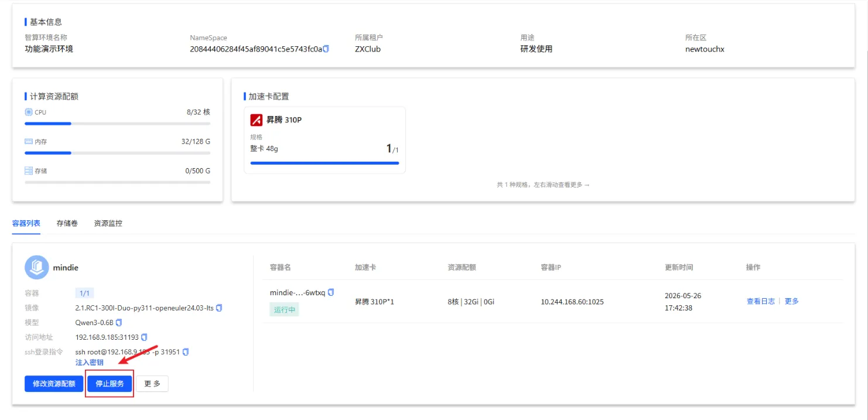The width and height of the screenshot is (868, 420).
Task: Copy the 镜像 image name
Action: [x=219, y=308]
